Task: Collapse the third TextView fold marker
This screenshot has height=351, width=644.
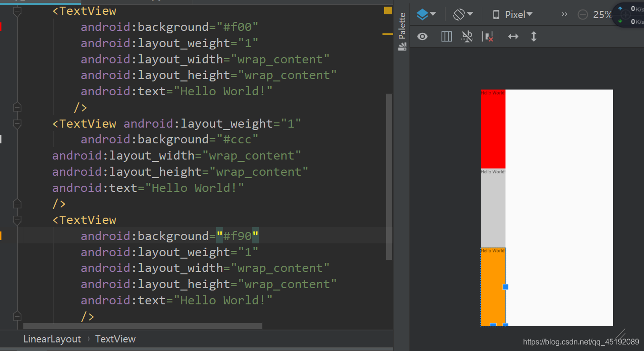Action: (17, 220)
